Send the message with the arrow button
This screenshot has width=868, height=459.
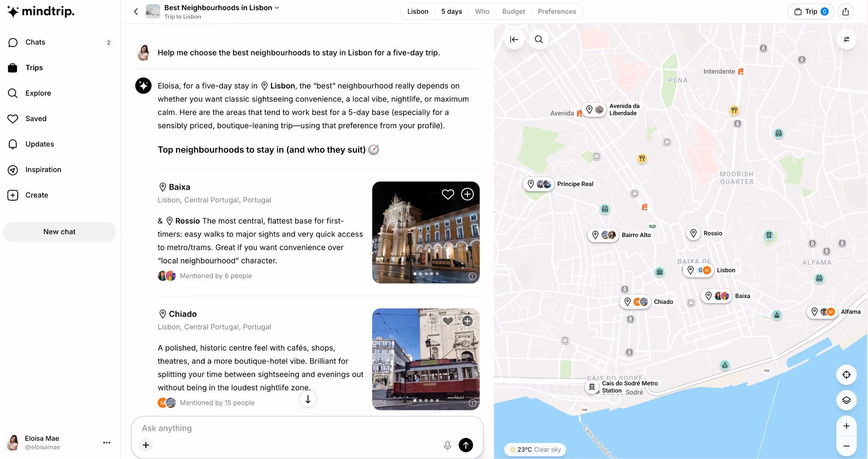pyautogui.click(x=466, y=445)
